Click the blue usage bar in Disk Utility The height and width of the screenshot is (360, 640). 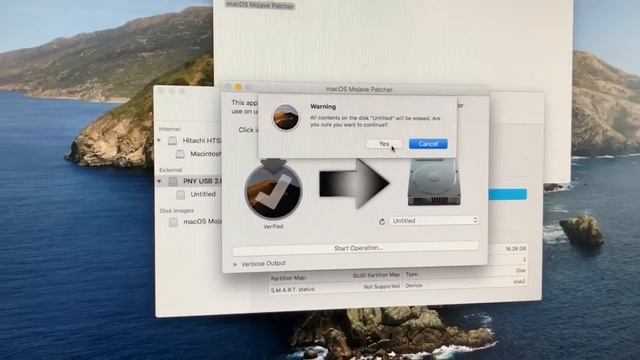(x=507, y=194)
